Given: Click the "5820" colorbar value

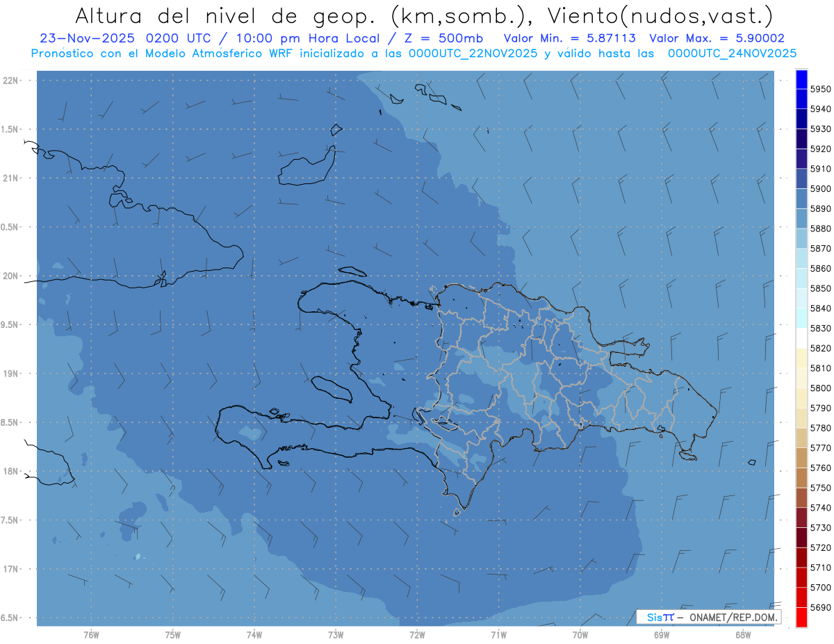Looking at the screenshot, I should (820, 348).
